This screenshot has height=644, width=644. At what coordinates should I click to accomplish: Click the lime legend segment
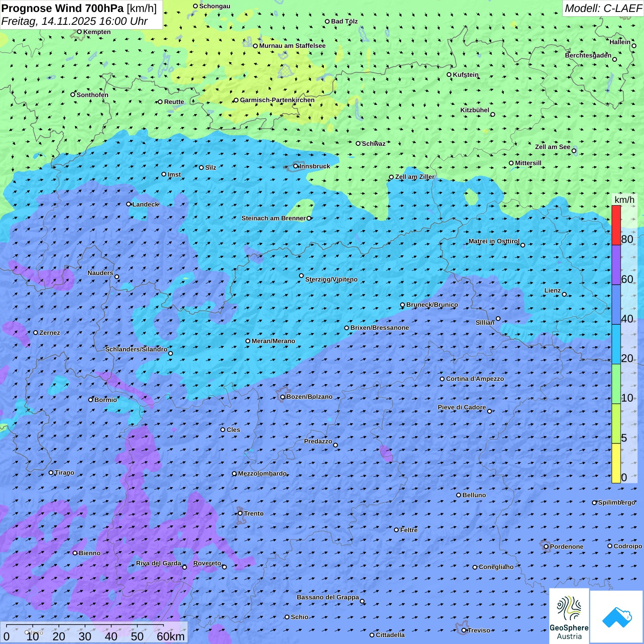coord(616,424)
